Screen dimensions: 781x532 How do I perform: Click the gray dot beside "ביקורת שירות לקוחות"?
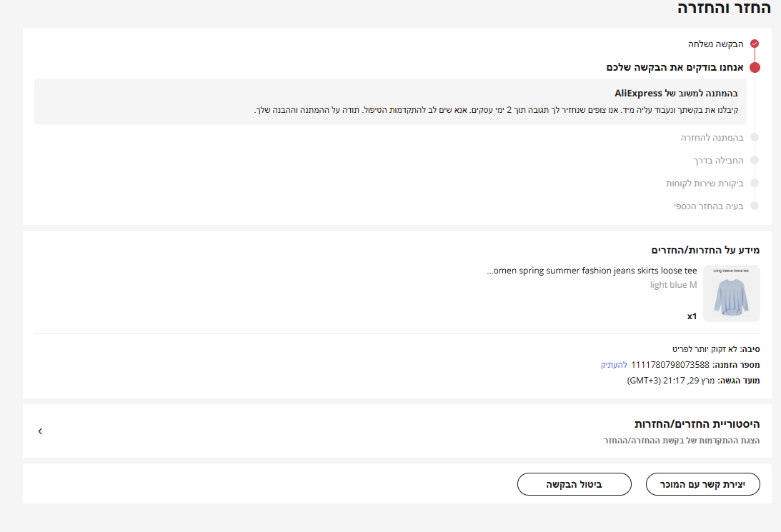click(x=755, y=183)
